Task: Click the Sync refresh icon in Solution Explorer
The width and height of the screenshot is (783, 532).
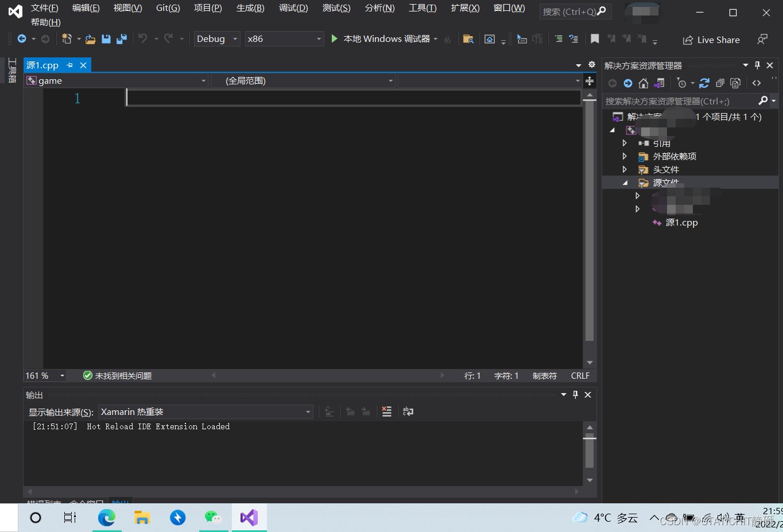Action: pyautogui.click(x=704, y=83)
